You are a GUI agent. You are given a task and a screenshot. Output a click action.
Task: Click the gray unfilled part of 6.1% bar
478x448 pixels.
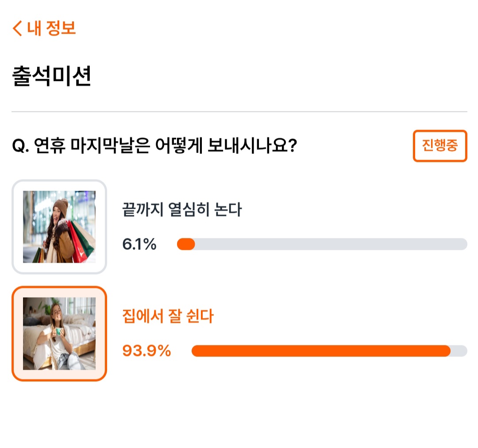(x=331, y=244)
